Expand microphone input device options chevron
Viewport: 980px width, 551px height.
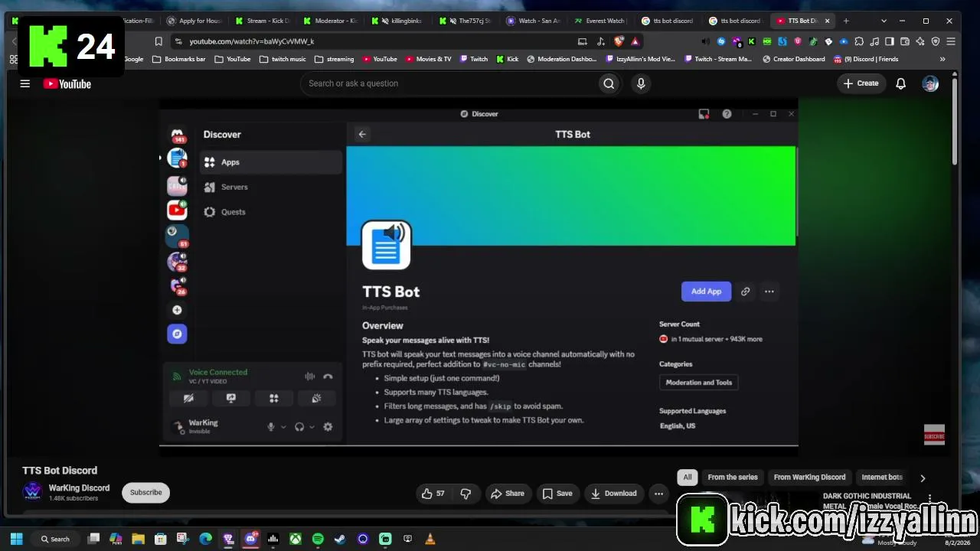283,427
